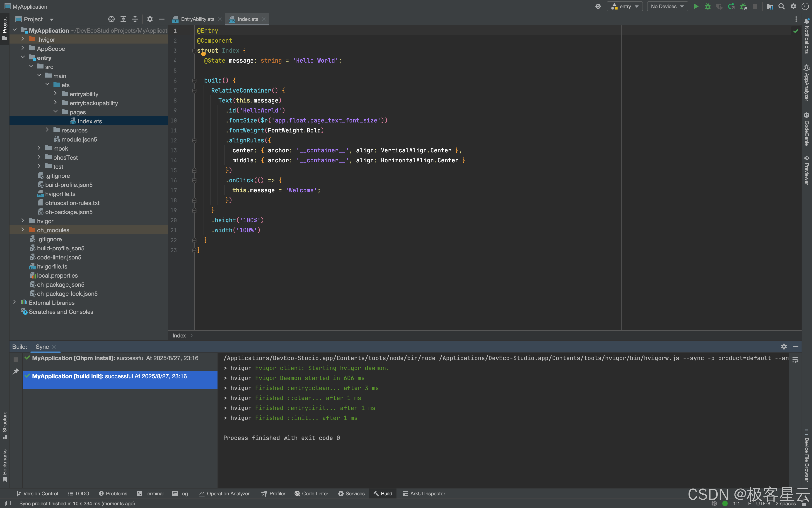Viewport: 812px width, 508px height.
Task: Attach debugger to process icon
Action: pyautogui.click(x=743, y=6)
